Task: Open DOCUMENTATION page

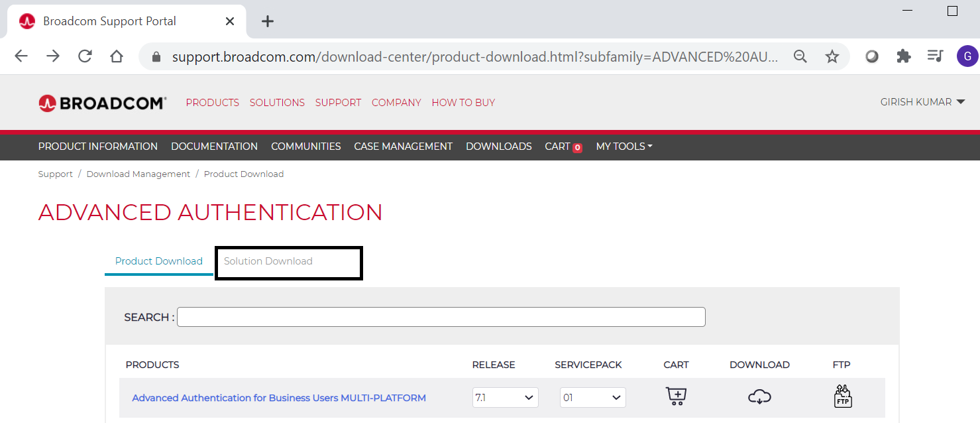Action: click(214, 147)
